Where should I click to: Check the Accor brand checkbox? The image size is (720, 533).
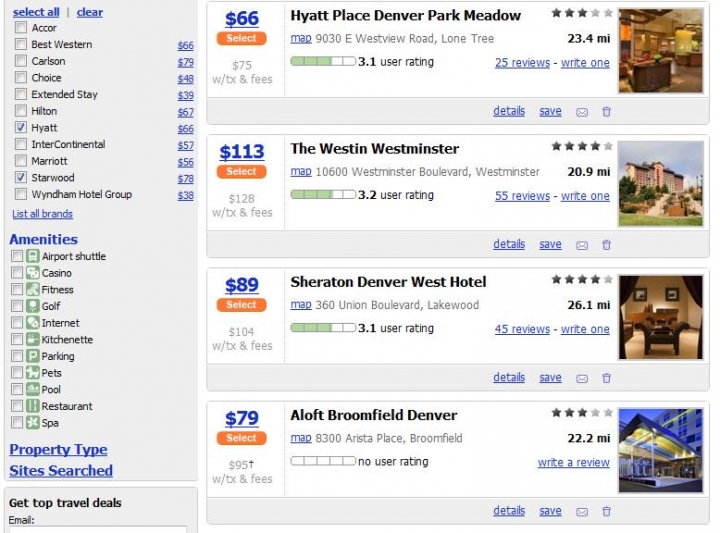point(21,28)
